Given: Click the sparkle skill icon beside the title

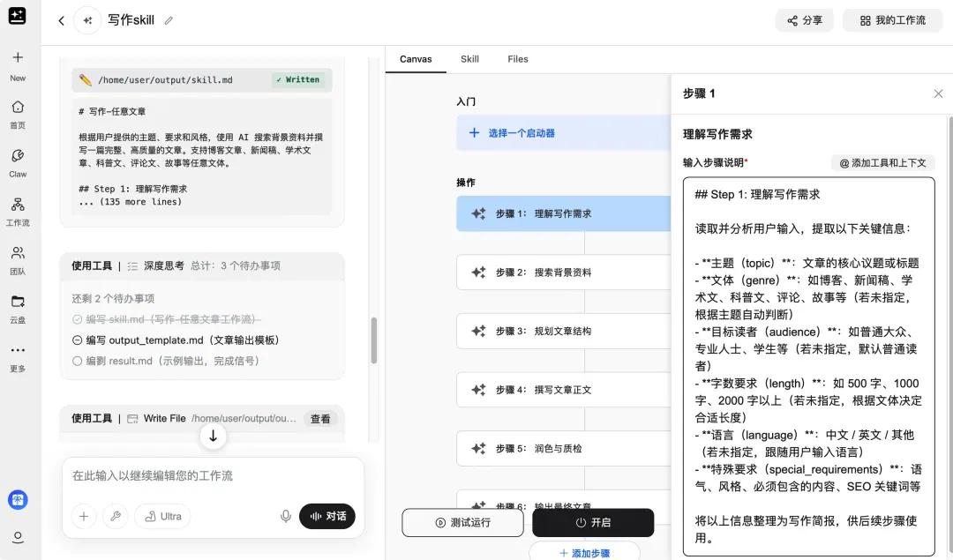Looking at the screenshot, I should tap(87, 20).
